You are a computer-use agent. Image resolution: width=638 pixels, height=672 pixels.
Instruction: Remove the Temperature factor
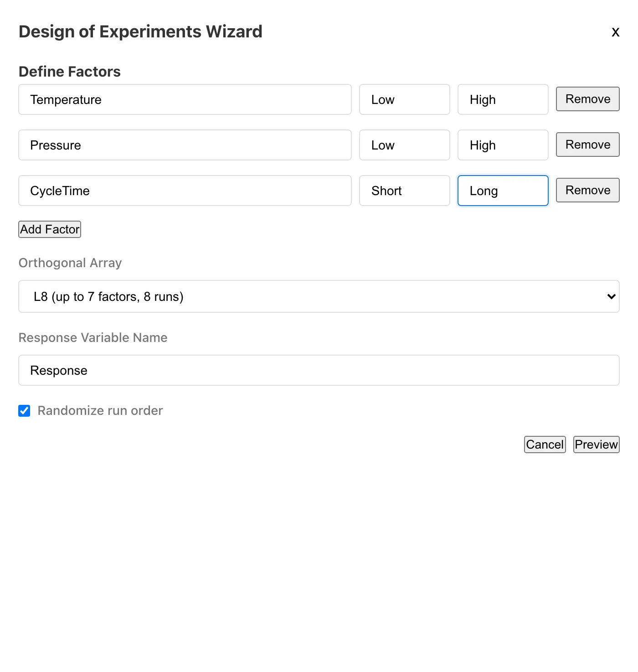587,99
